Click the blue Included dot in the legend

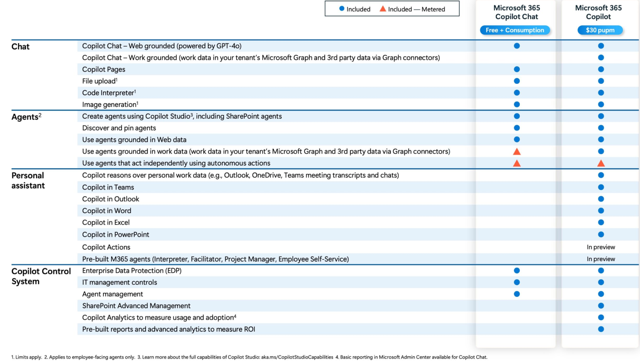coord(342,9)
